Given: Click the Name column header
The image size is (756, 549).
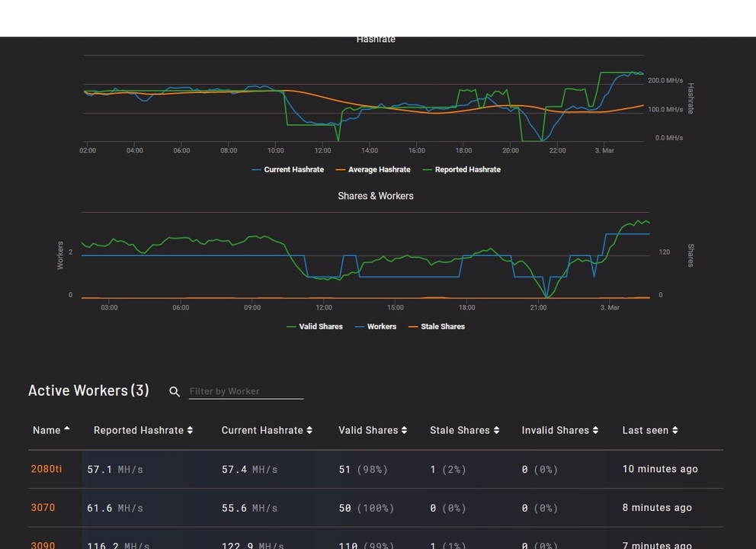Looking at the screenshot, I should (x=46, y=430).
